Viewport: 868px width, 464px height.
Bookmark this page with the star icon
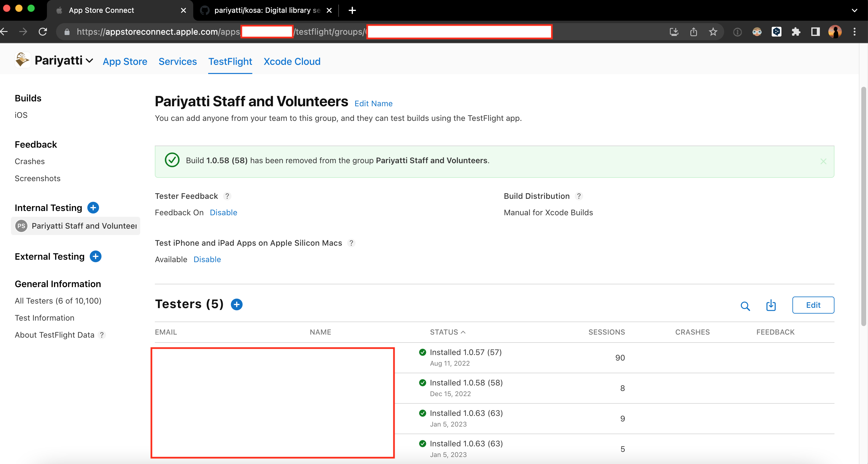coord(713,32)
